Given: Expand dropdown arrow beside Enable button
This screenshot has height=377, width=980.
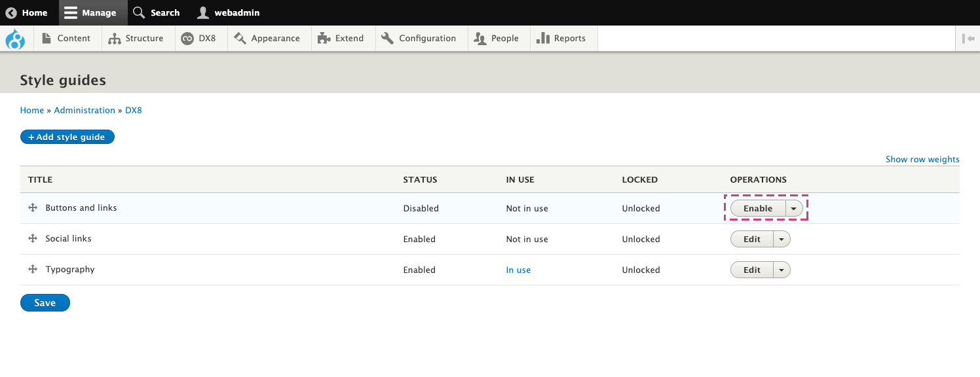Looking at the screenshot, I should [x=794, y=208].
